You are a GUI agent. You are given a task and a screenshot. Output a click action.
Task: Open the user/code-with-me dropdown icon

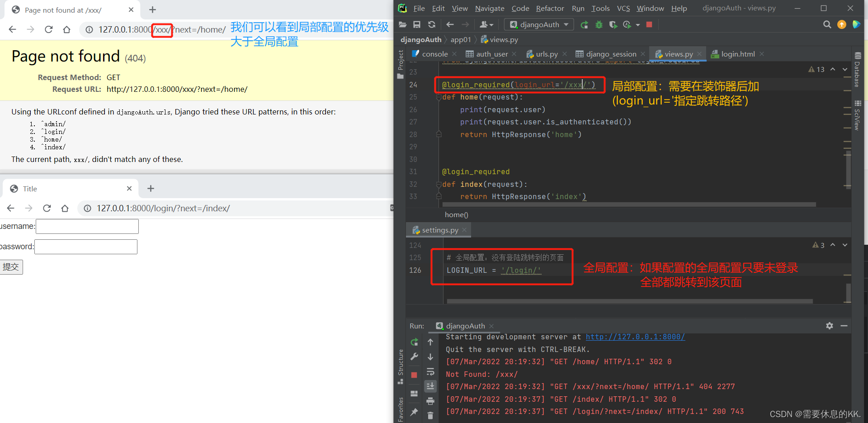[x=486, y=24]
